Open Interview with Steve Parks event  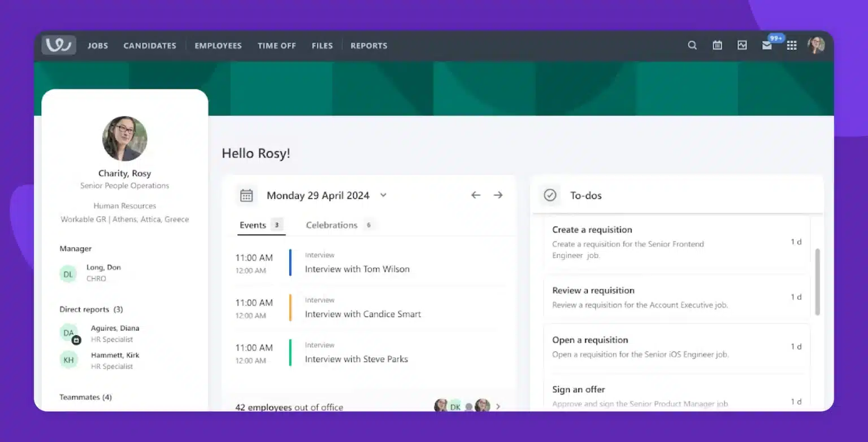[x=370, y=353]
